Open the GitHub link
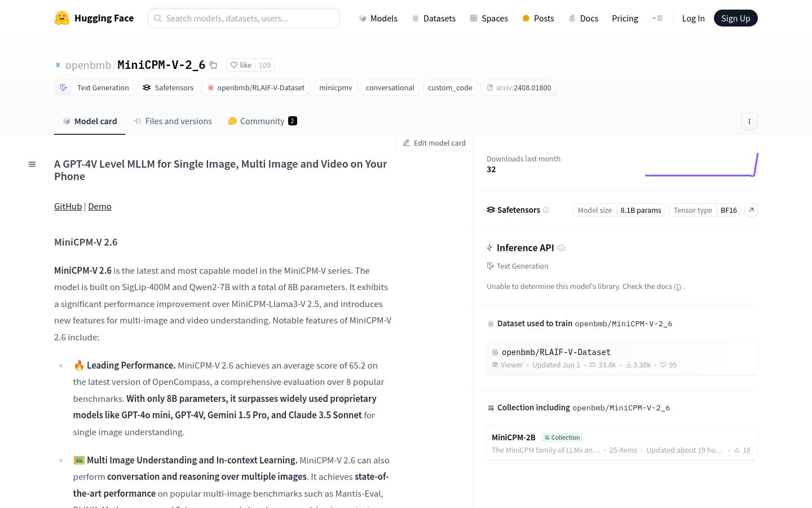This screenshot has width=812, height=508. tap(68, 206)
